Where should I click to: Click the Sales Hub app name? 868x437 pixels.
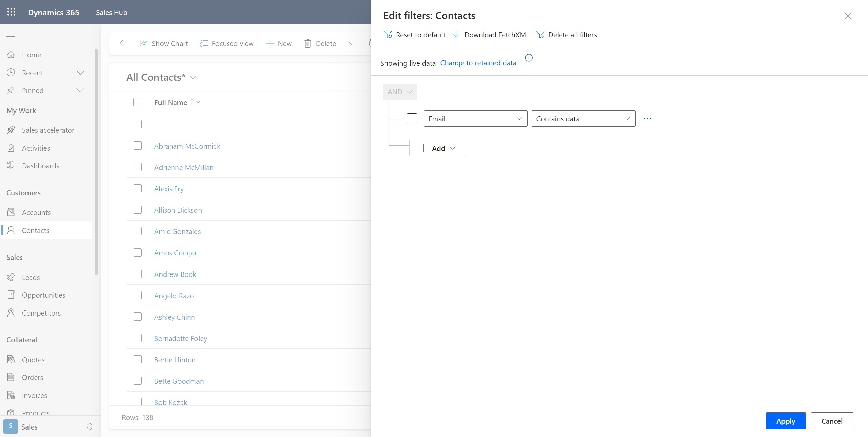111,12
